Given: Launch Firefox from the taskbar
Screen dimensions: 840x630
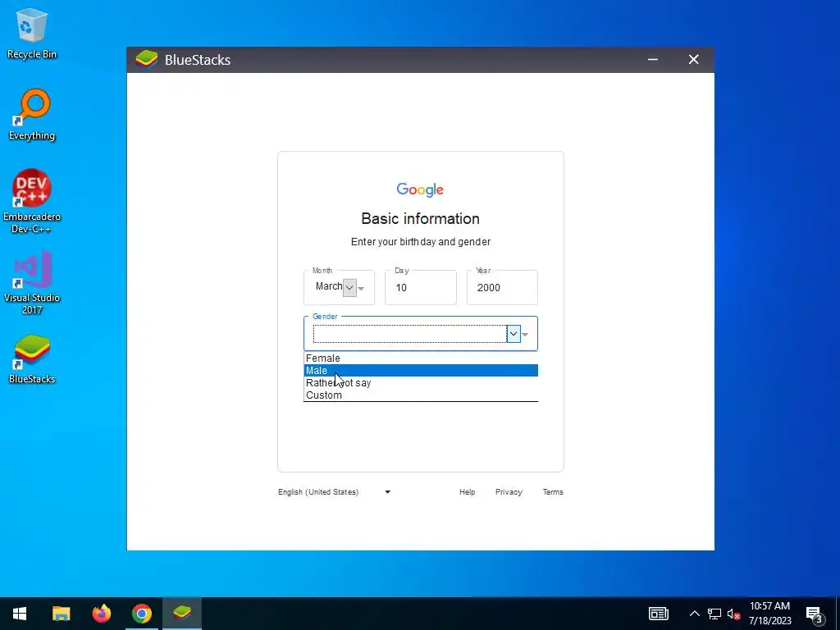Looking at the screenshot, I should (x=101, y=614).
